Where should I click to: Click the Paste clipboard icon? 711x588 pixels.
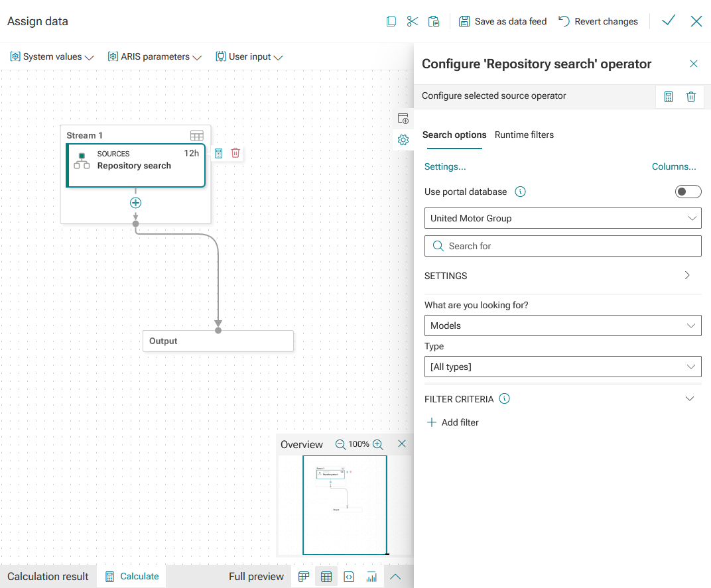coord(434,21)
